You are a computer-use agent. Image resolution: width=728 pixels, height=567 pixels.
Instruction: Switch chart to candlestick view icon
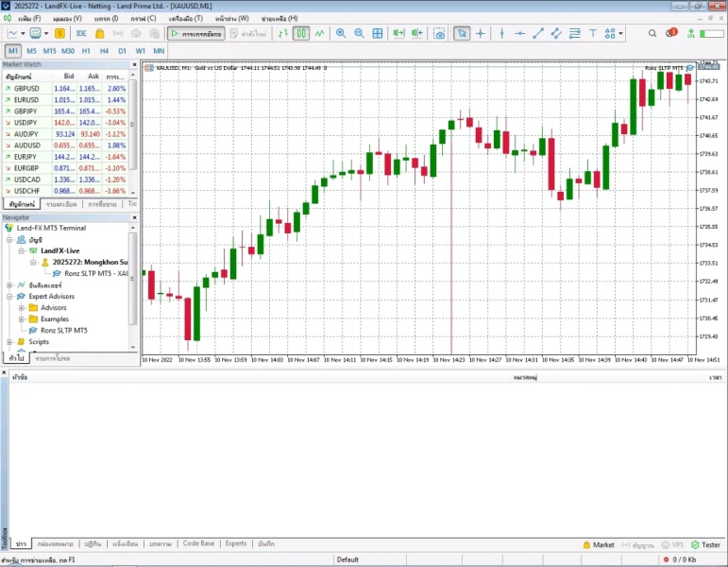coord(301,33)
